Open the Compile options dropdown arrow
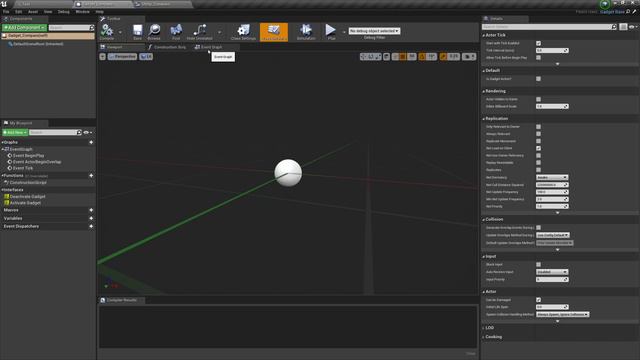Image resolution: width=640 pixels, height=360 pixels. [x=120, y=32]
